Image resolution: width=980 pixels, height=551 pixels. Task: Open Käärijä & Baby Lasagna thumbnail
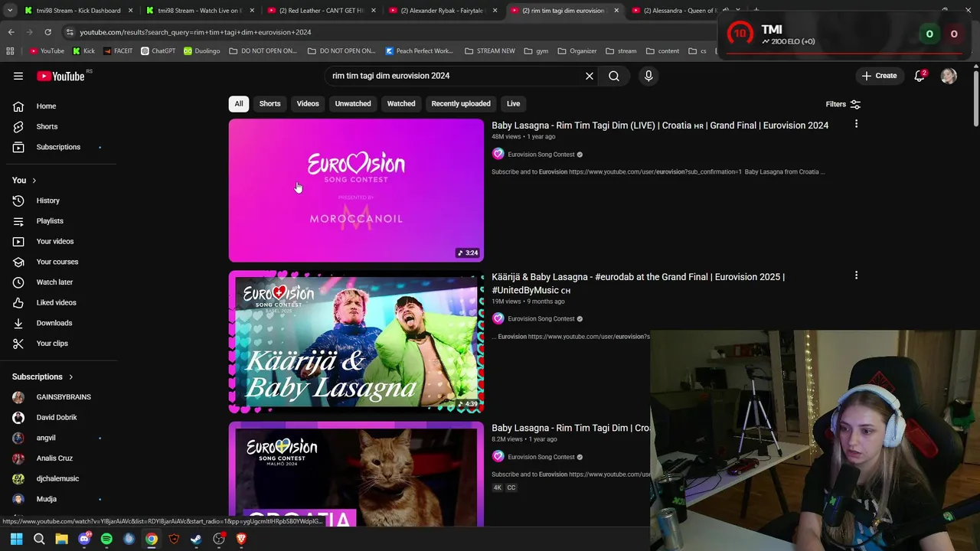tap(356, 341)
